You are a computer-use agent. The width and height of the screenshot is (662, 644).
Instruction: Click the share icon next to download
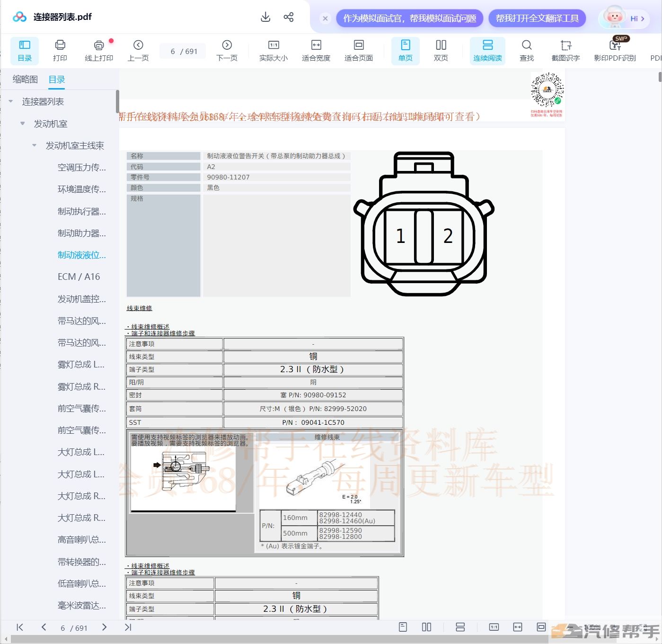pyautogui.click(x=289, y=17)
